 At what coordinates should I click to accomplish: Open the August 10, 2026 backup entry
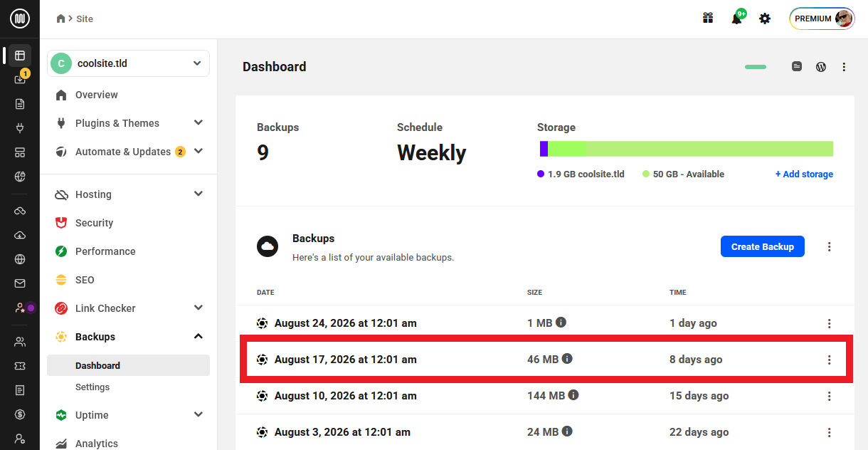point(544,396)
